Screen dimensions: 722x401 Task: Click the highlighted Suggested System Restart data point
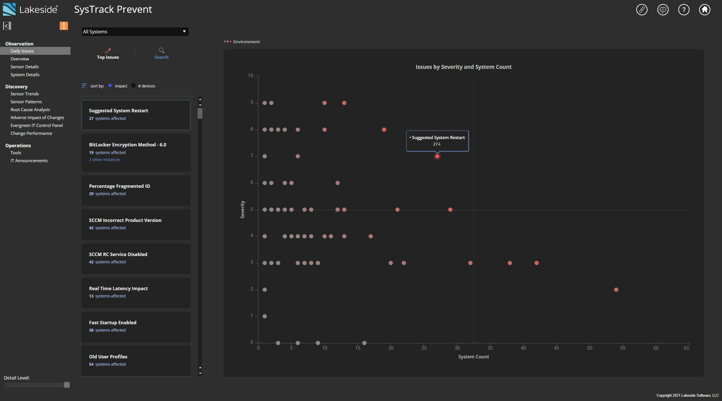437,157
